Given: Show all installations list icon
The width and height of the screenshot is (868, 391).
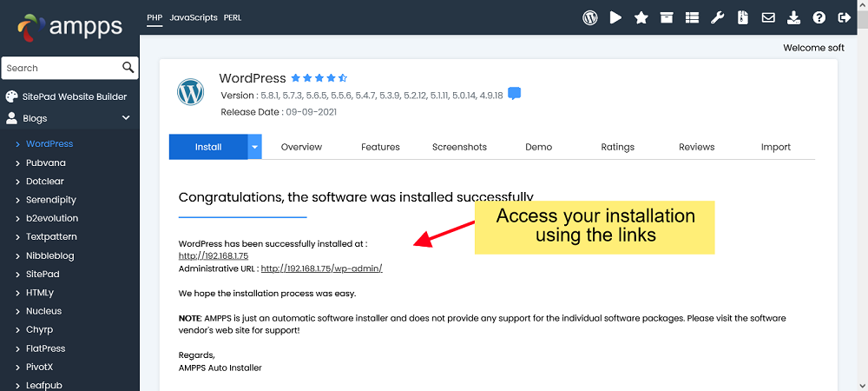Looking at the screenshot, I should click(692, 17).
